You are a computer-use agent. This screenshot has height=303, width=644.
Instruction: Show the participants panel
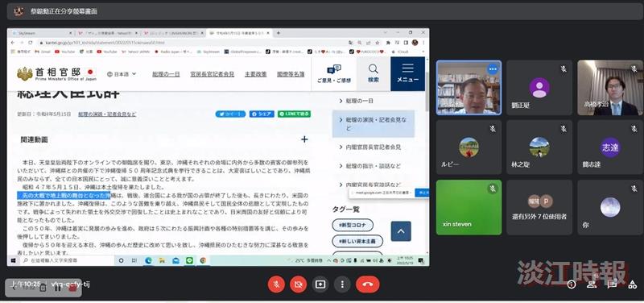tap(592, 284)
